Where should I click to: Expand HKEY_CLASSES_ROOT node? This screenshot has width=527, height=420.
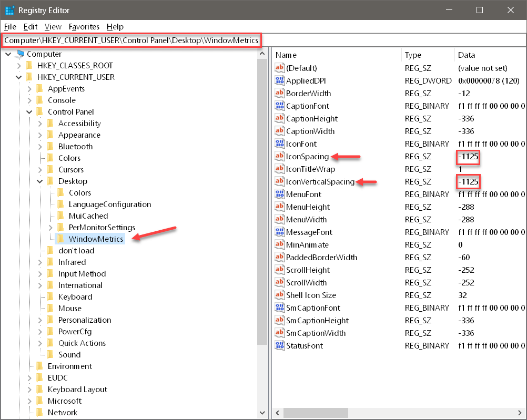click(19, 66)
